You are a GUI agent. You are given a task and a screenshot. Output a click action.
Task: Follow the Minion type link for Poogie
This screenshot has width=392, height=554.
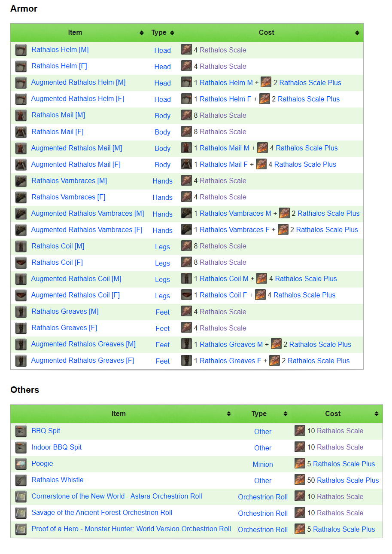click(x=263, y=464)
